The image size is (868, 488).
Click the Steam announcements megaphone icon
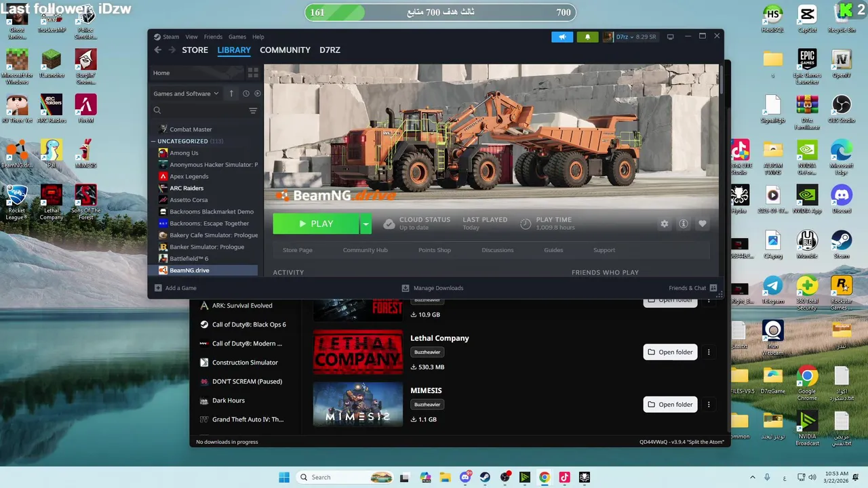pyautogui.click(x=562, y=37)
